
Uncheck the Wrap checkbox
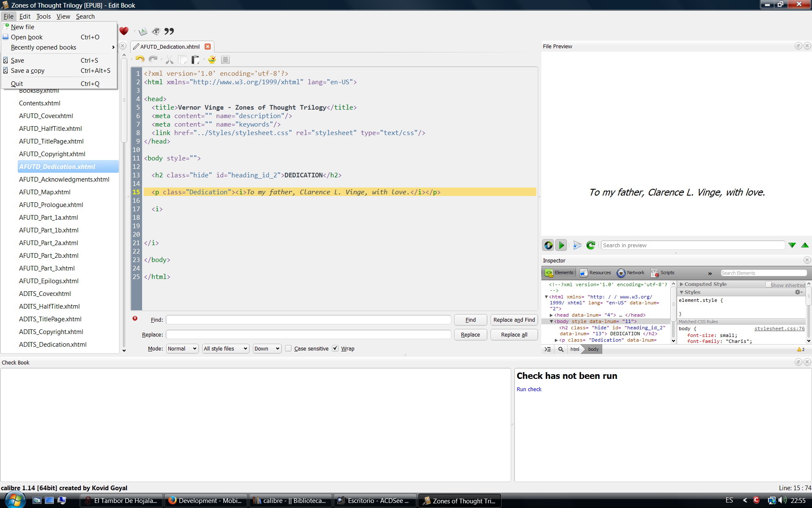335,348
